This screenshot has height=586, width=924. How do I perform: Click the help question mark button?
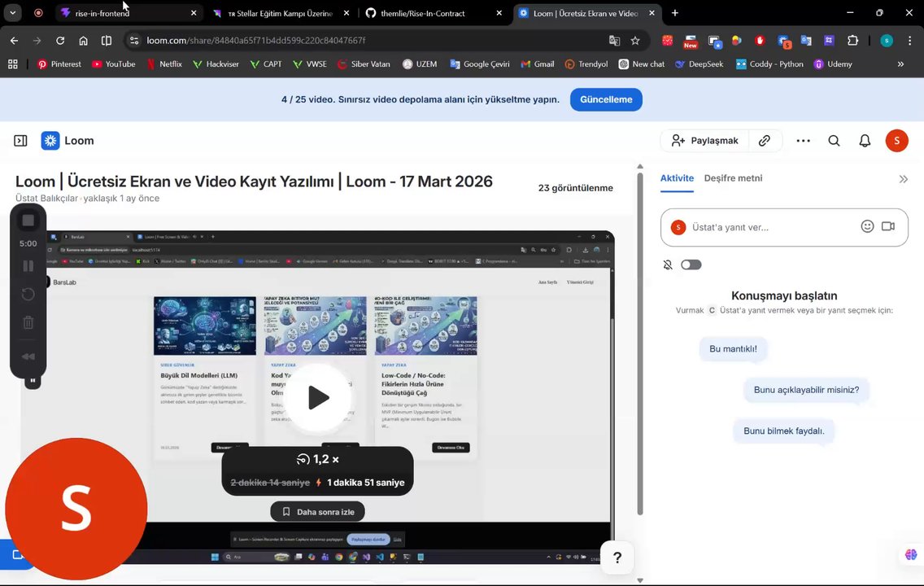(617, 558)
